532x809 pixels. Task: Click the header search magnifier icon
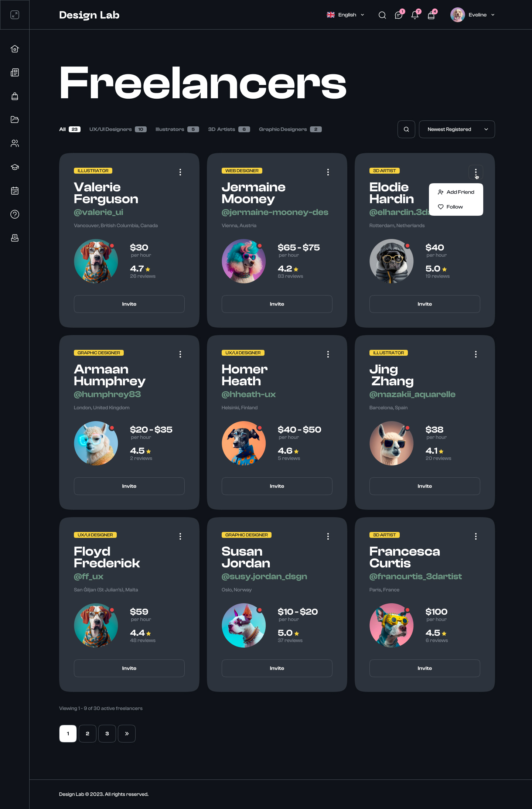click(382, 15)
